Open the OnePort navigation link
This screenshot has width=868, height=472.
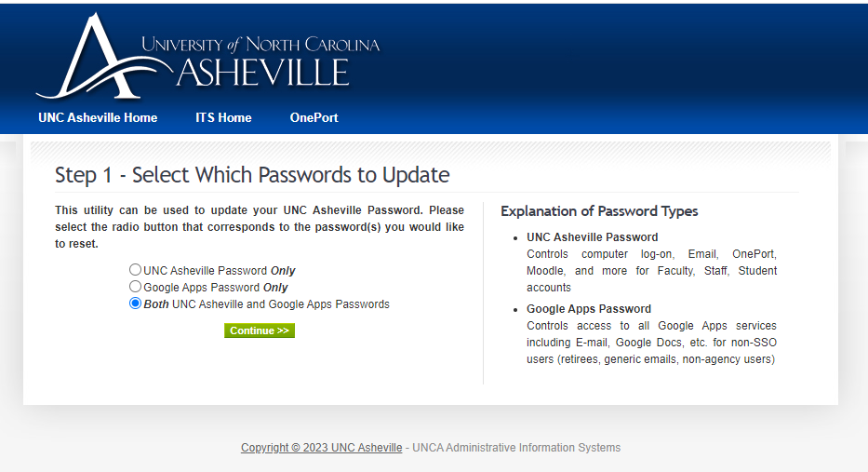point(314,118)
